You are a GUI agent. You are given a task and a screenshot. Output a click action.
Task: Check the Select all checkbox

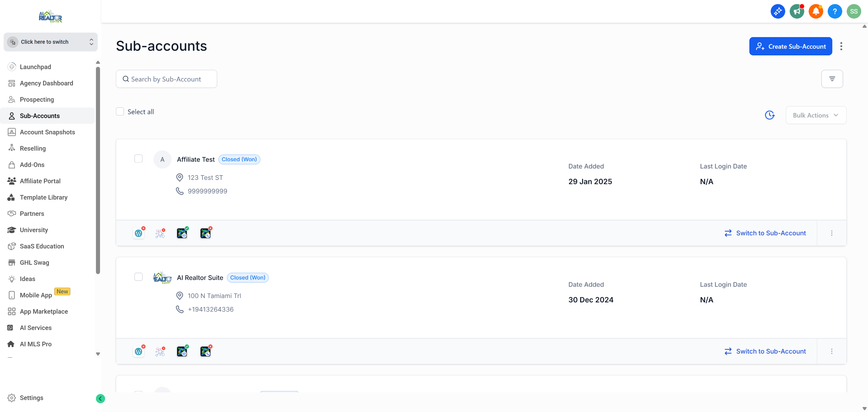(x=120, y=112)
